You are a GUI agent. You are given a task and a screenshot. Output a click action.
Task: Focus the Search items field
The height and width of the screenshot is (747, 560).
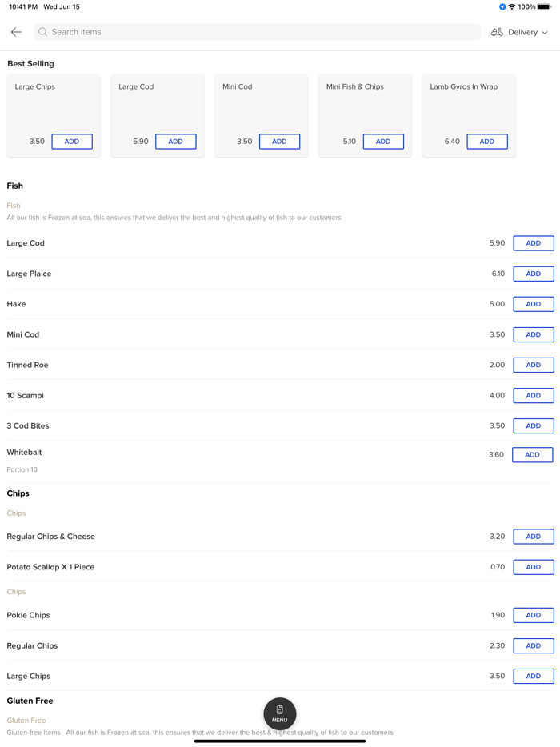258,32
